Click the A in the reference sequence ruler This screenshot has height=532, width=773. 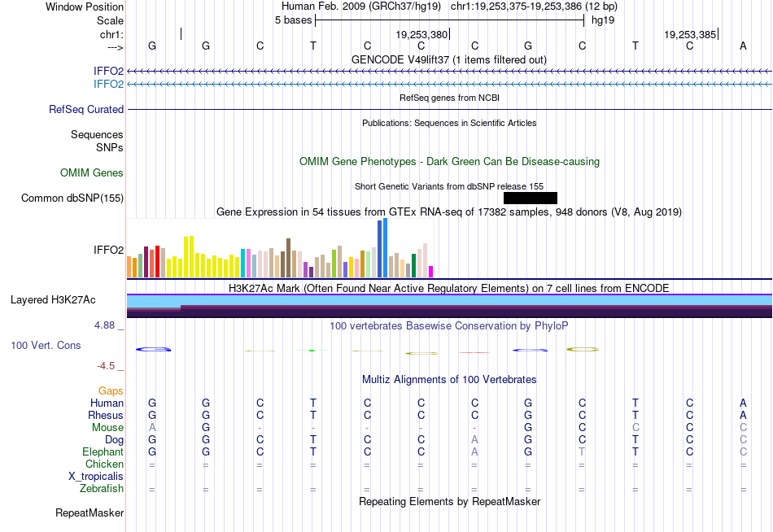coord(743,46)
